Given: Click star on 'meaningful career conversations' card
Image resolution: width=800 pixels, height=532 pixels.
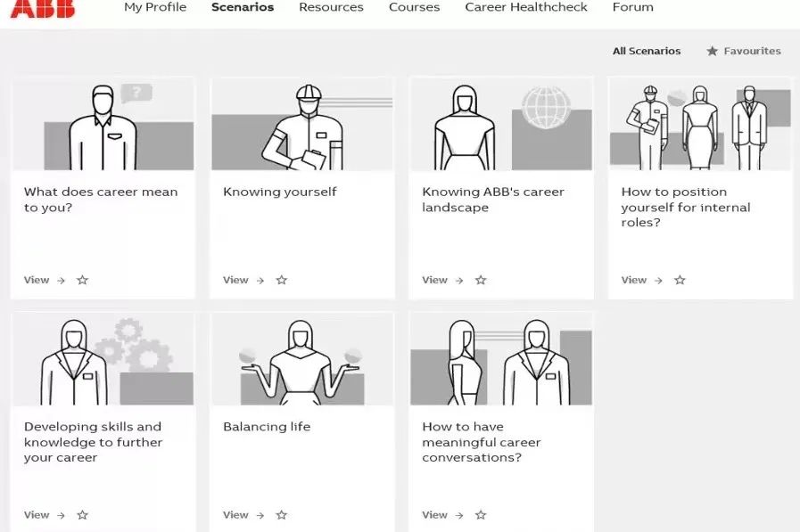Looking at the screenshot, I should click(481, 515).
